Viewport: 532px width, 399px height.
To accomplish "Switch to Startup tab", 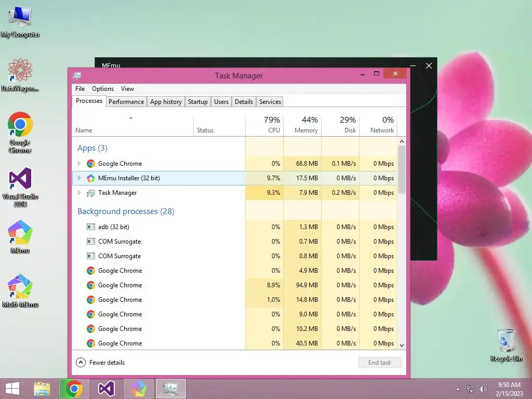I will point(198,102).
